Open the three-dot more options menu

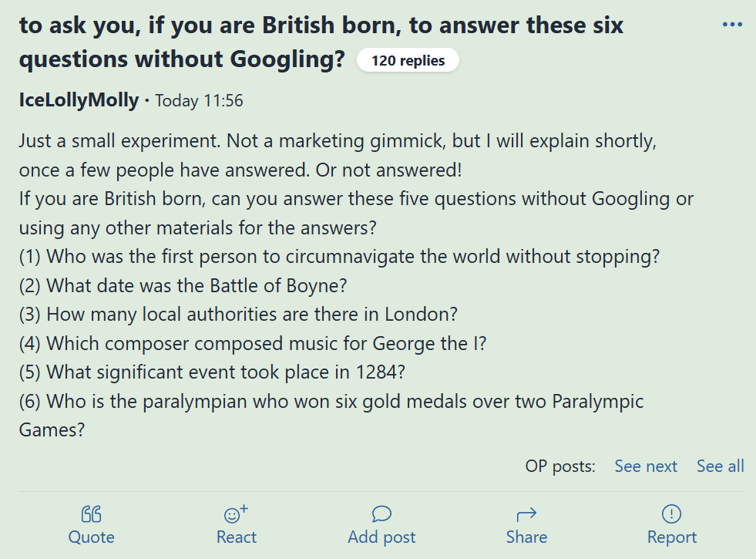[732, 25]
